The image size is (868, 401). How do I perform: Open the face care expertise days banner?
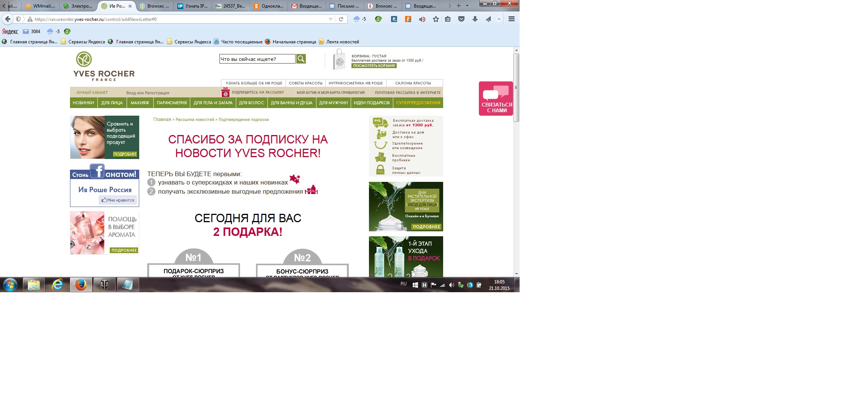pyautogui.click(x=406, y=207)
